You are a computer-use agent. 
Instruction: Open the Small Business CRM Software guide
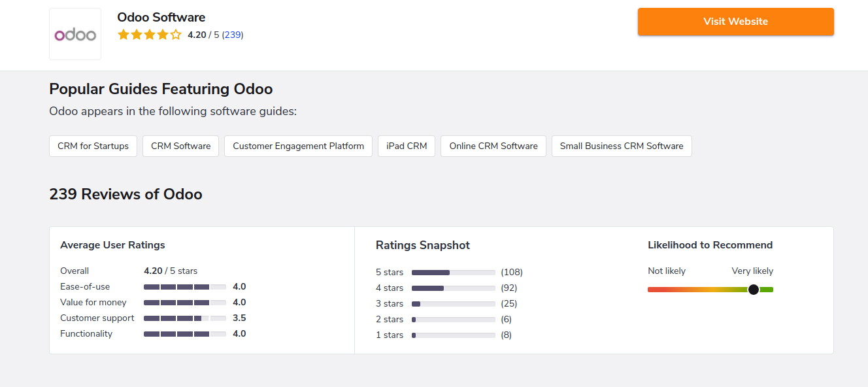click(x=622, y=146)
